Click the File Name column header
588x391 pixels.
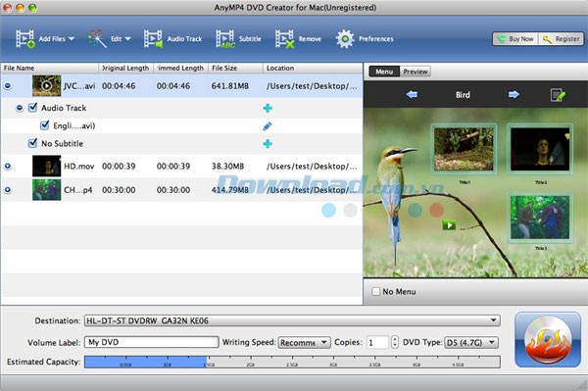click(x=50, y=68)
